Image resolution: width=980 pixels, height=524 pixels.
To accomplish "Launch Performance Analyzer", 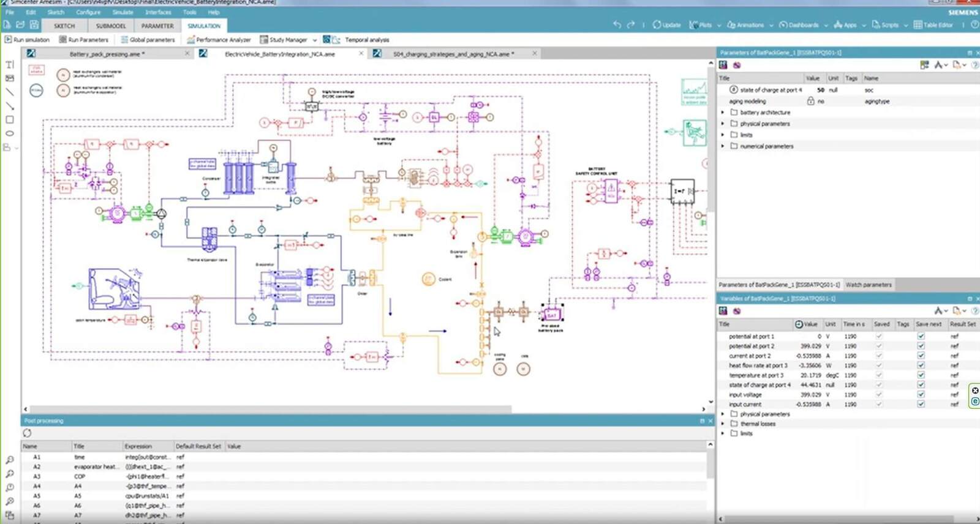I will (x=219, y=40).
